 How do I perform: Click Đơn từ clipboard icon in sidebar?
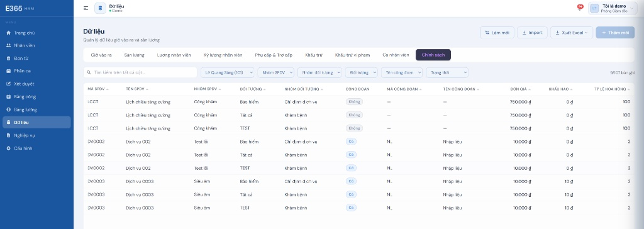tap(9, 59)
